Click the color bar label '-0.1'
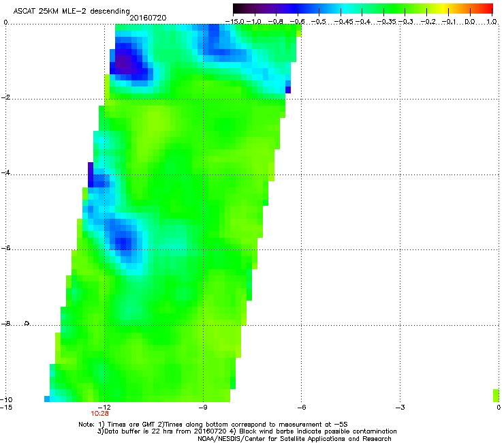Screen dimensions: 504x443 pos(449,22)
